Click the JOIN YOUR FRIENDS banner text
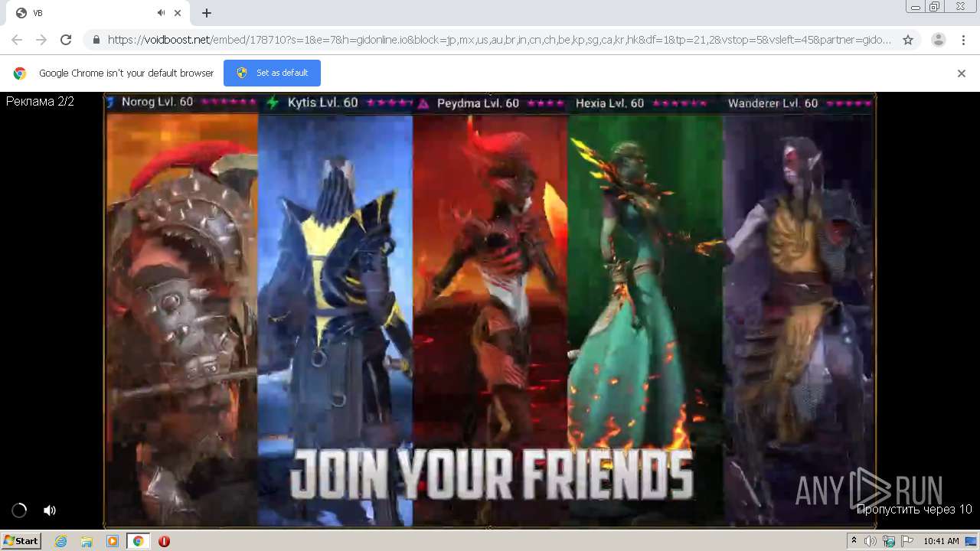 pyautogui.click(x=492, y=474)
